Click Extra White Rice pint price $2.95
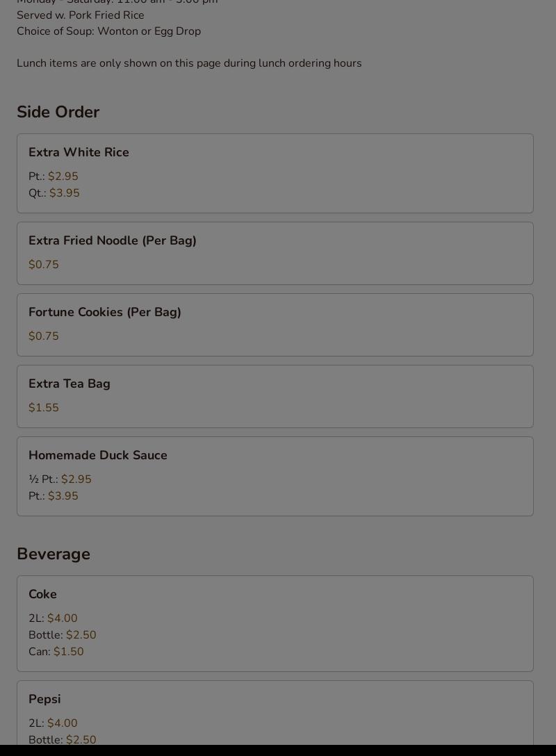The image size is (556, 756). coord(63,176)
